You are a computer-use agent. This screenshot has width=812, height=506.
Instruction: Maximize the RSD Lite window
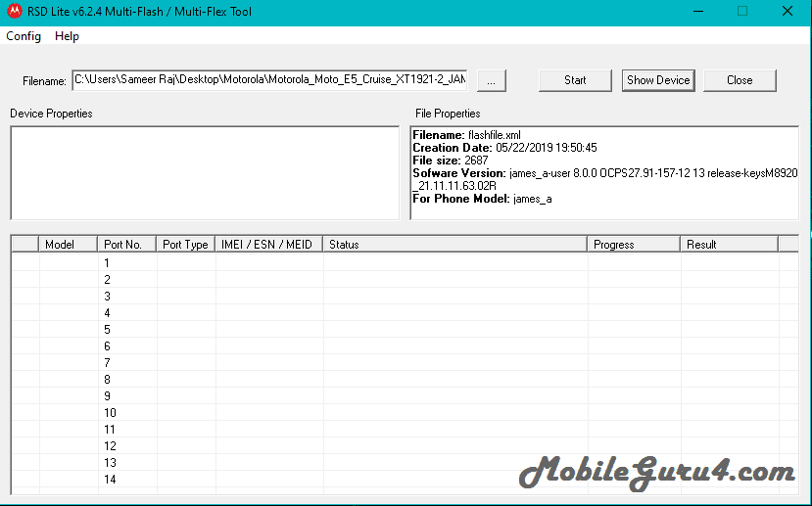(x=742, y=11)
